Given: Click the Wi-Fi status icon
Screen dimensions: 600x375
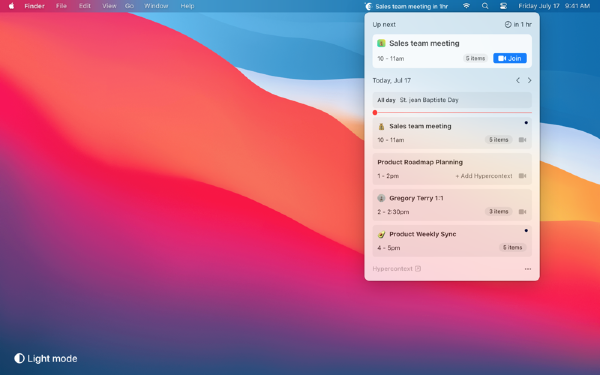Looking at the screenshot, I should point(466,6).
